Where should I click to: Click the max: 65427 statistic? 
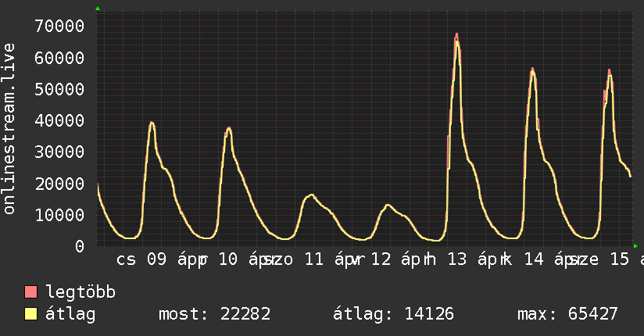[x=567, y=314]
